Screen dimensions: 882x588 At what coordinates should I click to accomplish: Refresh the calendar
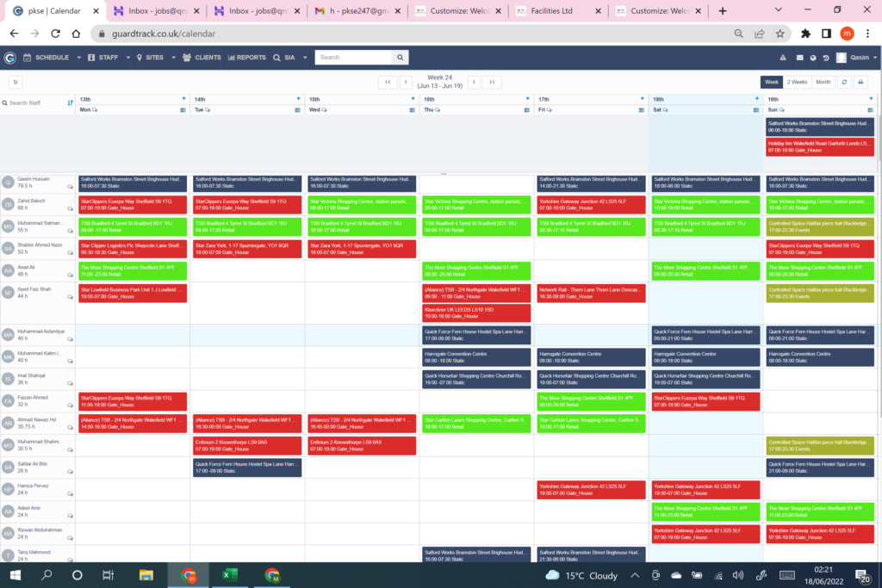tap(844, 82)
